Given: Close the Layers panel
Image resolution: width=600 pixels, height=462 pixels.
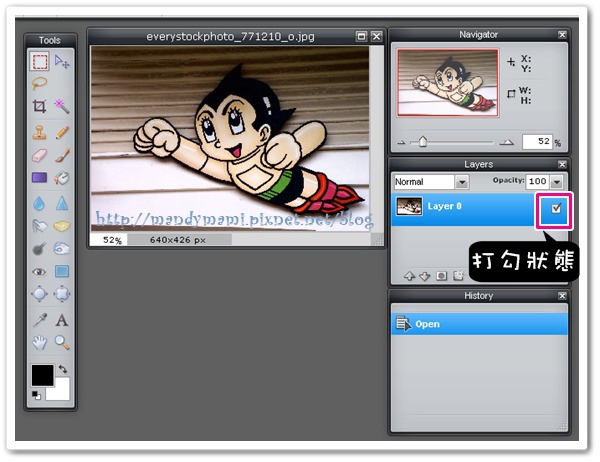Looking at the screenshot, I should tap(562, 164).
